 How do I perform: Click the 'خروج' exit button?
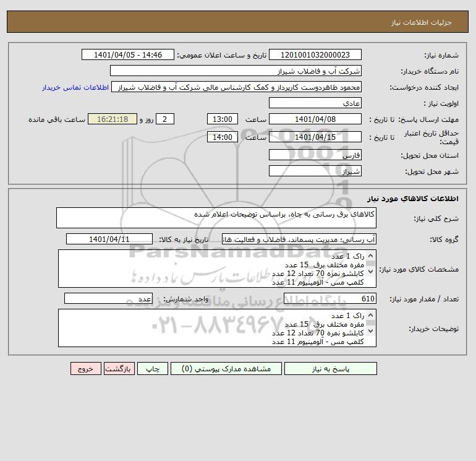85,369
